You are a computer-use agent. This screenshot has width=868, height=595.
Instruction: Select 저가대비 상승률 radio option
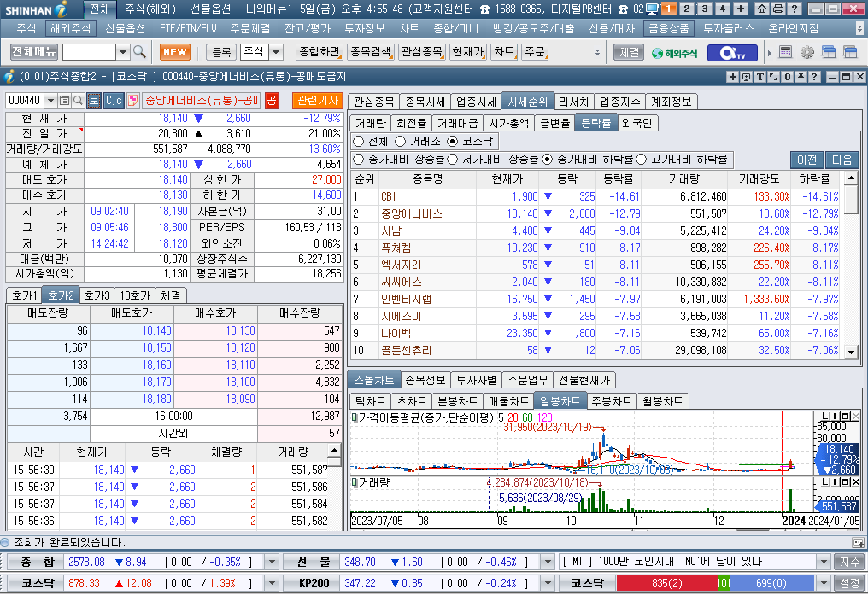(452, 160)
